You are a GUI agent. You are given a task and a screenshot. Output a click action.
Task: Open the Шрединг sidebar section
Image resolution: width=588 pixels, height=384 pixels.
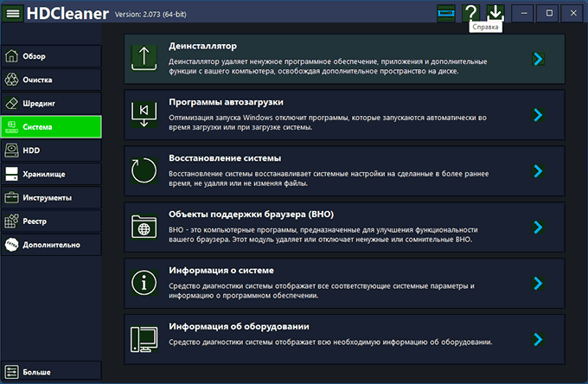coord(51,103)
